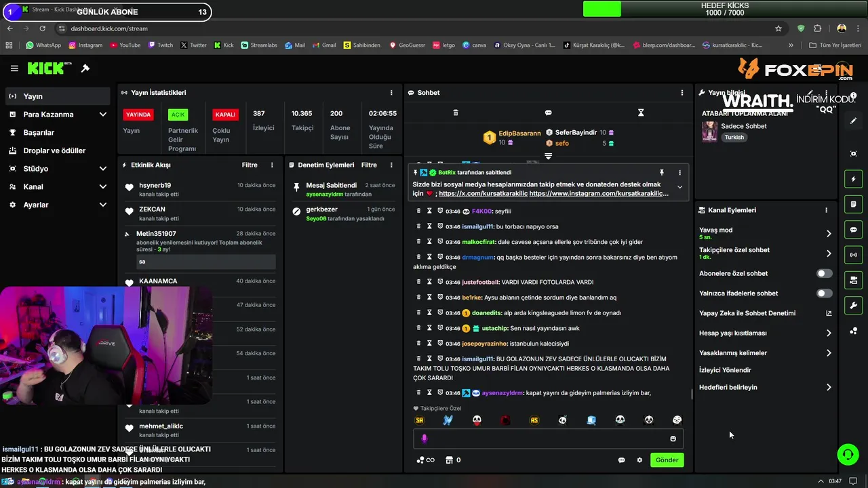Click pencil edit icon in right toolbar

[853, 121]
